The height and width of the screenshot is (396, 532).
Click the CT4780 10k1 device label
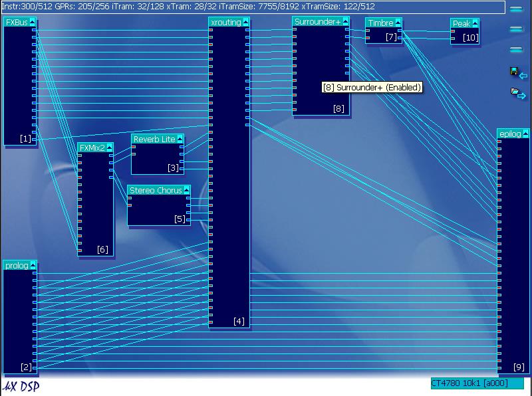[x=477, y=383]
